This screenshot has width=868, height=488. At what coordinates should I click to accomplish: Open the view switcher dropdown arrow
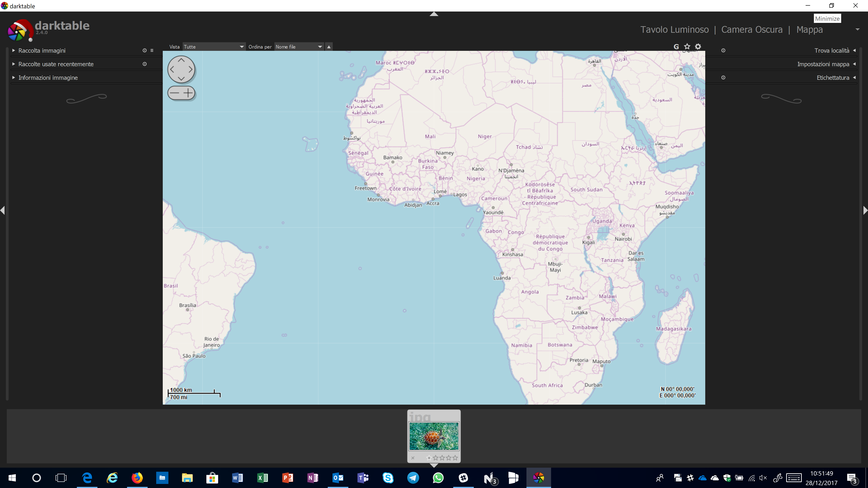857,30
